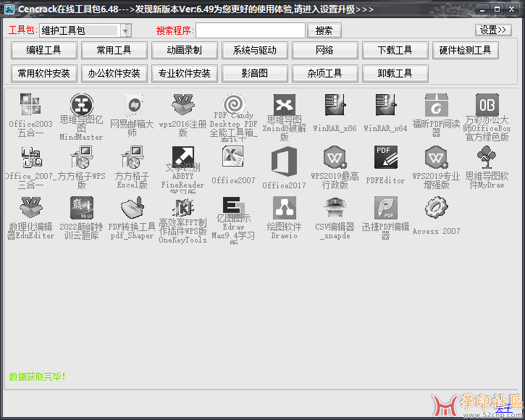525x420 pixels.
Task: Open 硬件检测工具 category
Action: click(466, 50)
